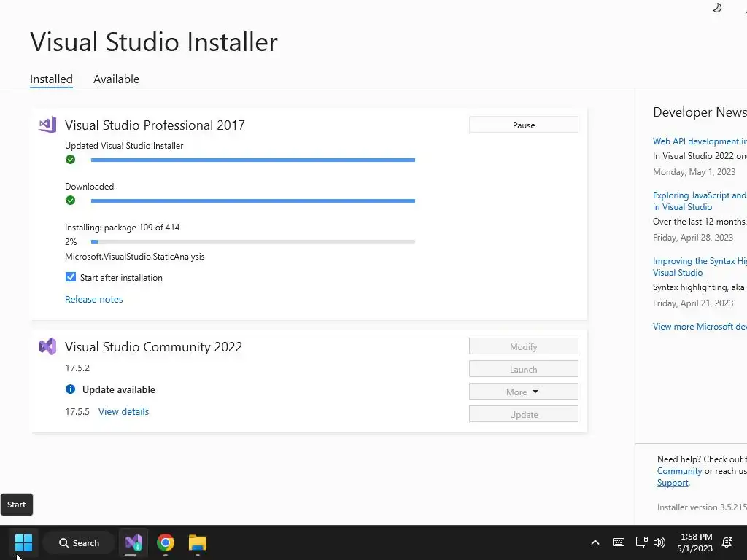Open Exploring JavaScript news article
Screen dimensions: 747x560
point(700,201)
